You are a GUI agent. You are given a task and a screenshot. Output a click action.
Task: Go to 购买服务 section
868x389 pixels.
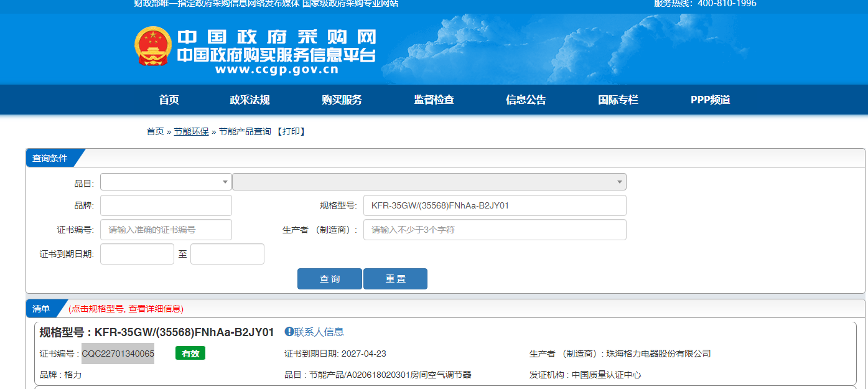point(342,100)
